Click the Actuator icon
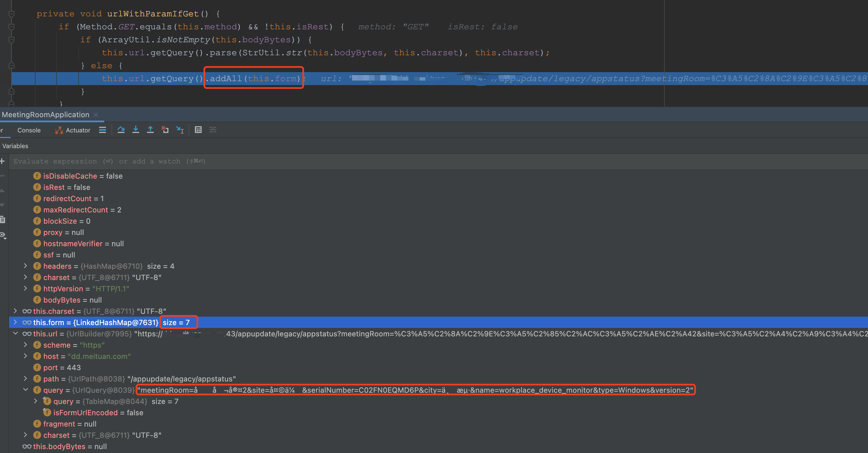 (x=58, y=130)
